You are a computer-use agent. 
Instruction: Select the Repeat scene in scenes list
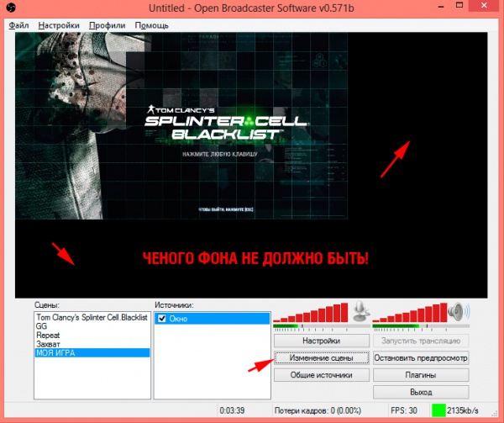click(48, 335)
